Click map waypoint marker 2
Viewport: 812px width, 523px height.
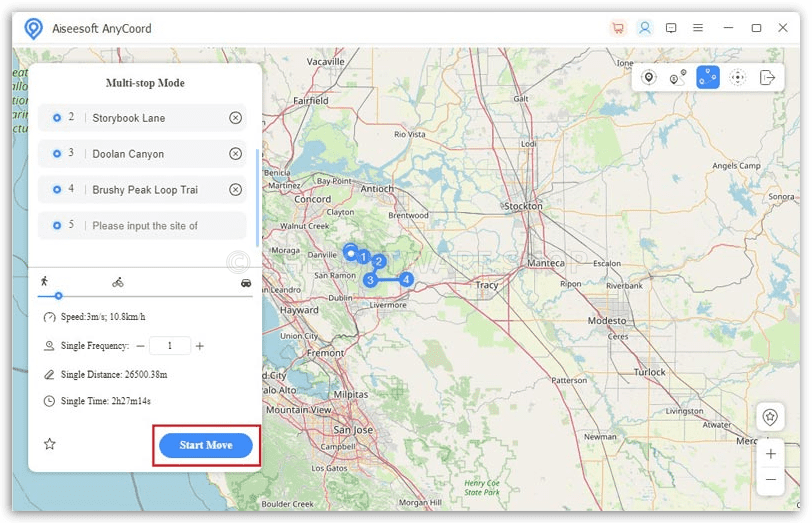click(379, 262)
